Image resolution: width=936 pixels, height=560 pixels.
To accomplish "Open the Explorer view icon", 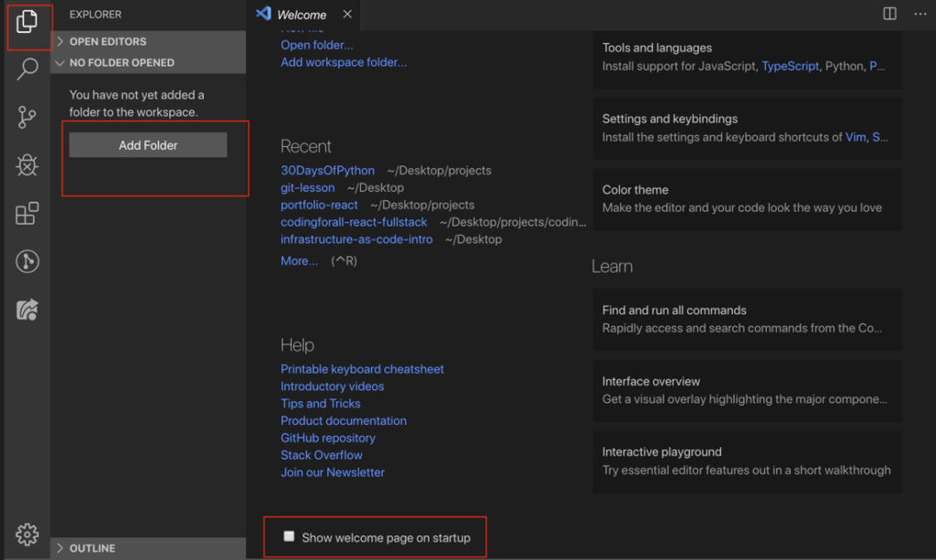I will click(x=27, y=22).
